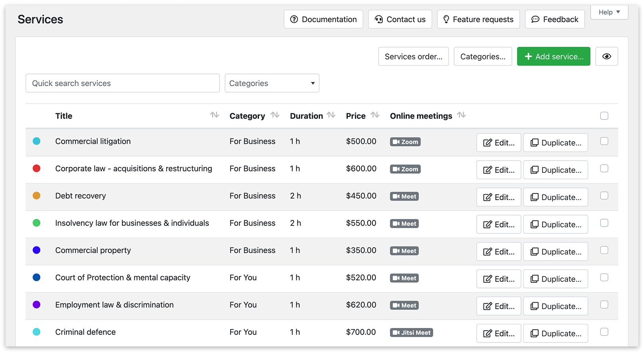Sort services by Title column arrows

click(x=214, y=115)
